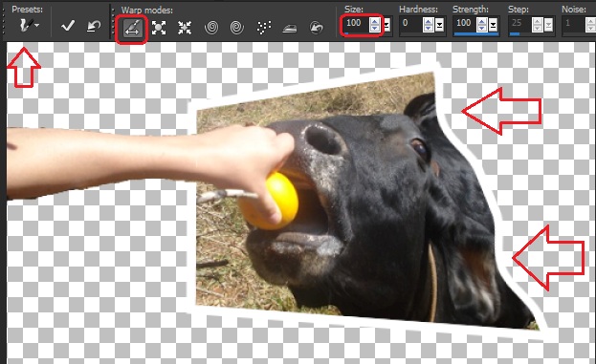This screenshot has width=596, height=364.
Task: Increase Size with the up stepper arrow
Action: click(375, 22)
